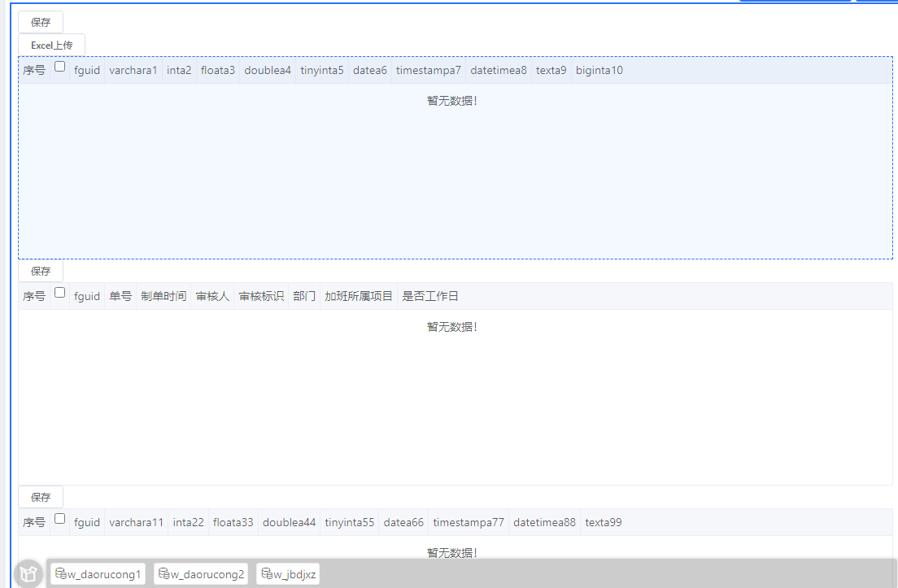Select the doublea44 column header
898x588 pixels.
point(289,523)
